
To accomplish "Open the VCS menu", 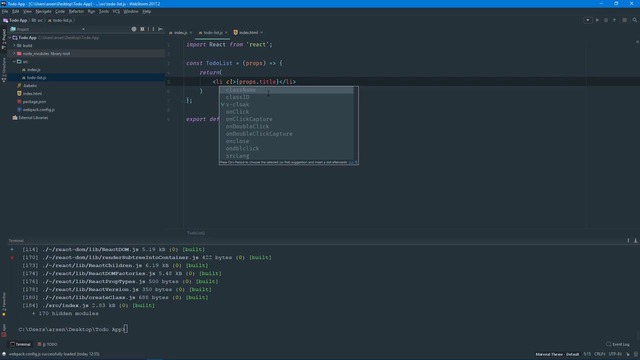I will [116, 11].
